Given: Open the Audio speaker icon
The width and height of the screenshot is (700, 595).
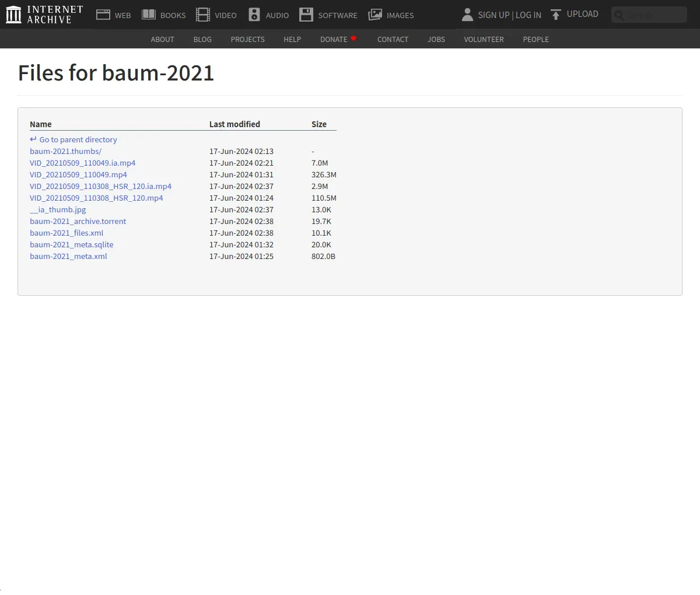Looking at the screenshot, I should (x=254, y=15).
